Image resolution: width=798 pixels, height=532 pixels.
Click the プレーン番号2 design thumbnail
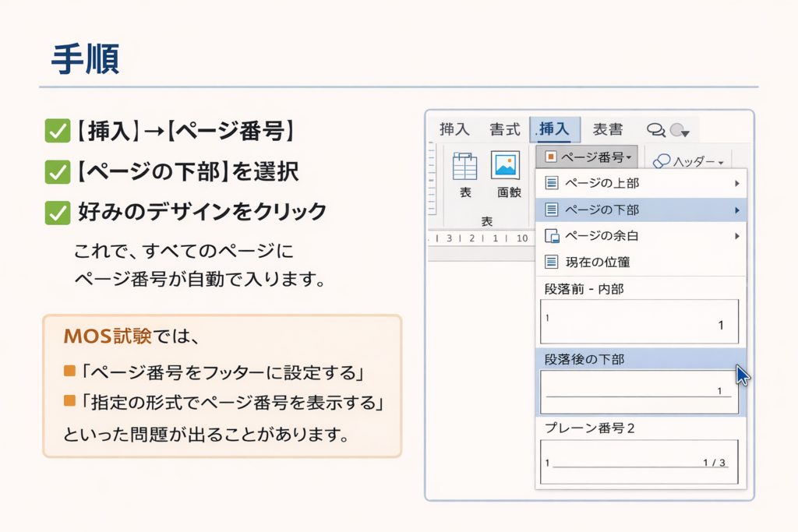637,461
